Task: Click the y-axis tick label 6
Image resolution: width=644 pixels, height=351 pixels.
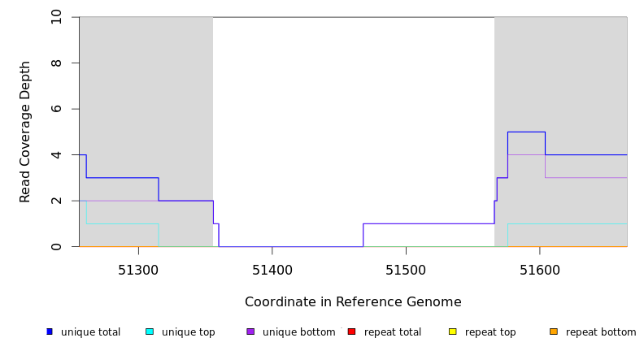Action: pos(57,109)
